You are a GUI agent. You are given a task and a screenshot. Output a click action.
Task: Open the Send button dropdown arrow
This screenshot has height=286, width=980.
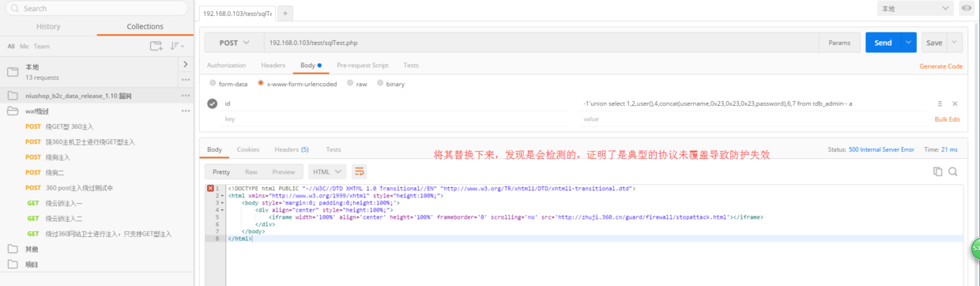[909, 43]
